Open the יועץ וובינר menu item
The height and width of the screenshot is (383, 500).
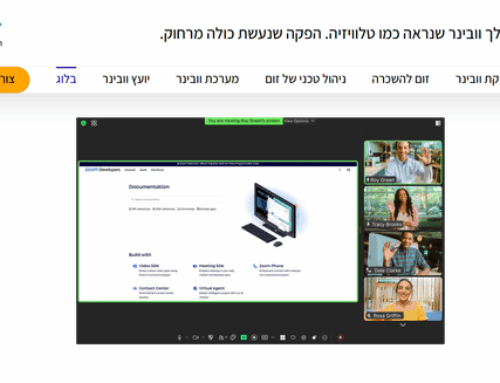pos(126,79)
